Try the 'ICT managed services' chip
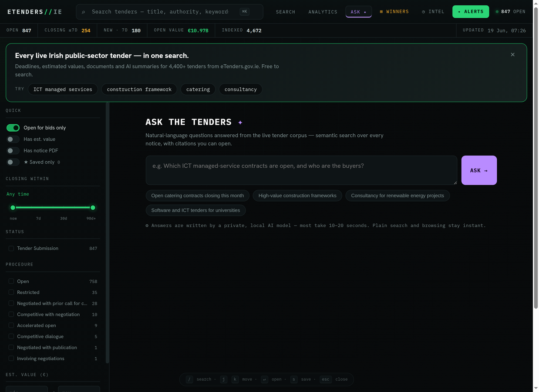The image size is (539, 392). [63, 89]
